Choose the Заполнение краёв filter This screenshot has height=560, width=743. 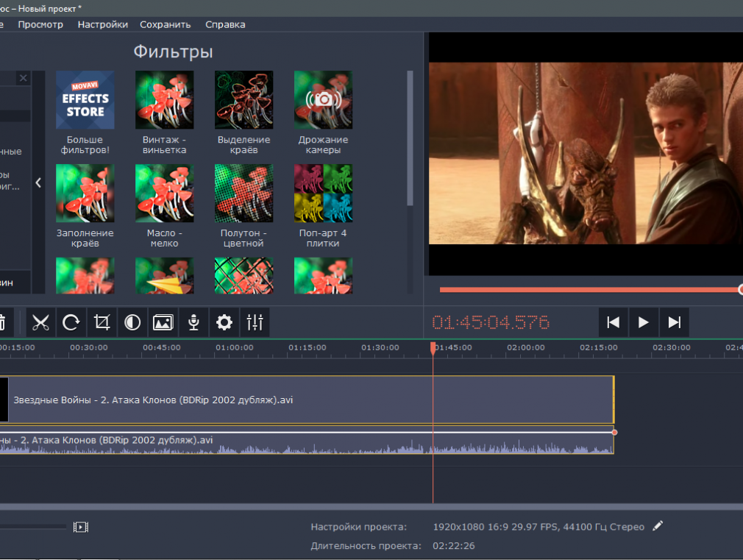click(85, 193)
